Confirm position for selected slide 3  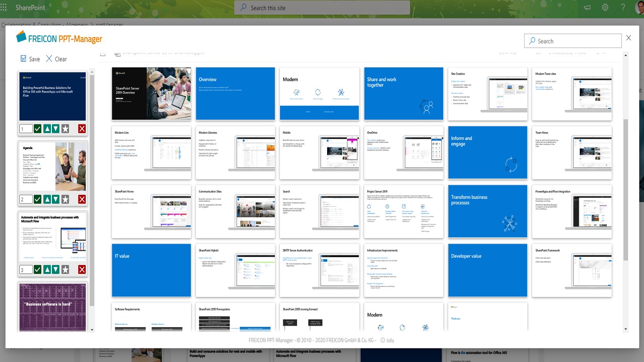point(38,270)
